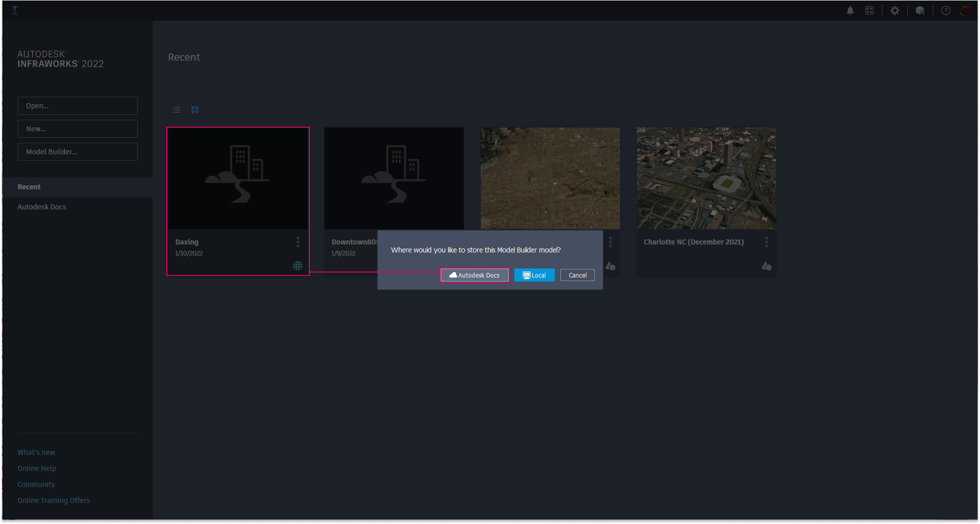Select the Autodesk Docs sidebar tab

coord(78,207)
